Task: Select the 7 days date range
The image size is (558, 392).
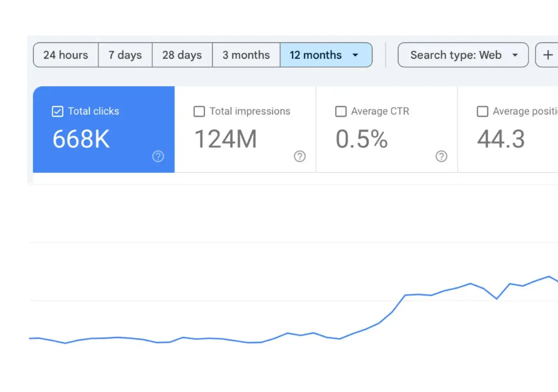Action: tap(125, 55)
